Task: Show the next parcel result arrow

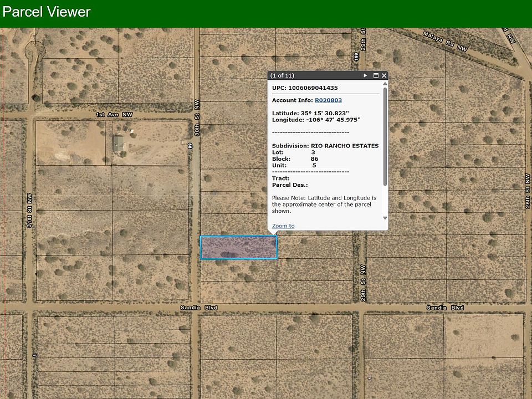Action: pos(365,75)
